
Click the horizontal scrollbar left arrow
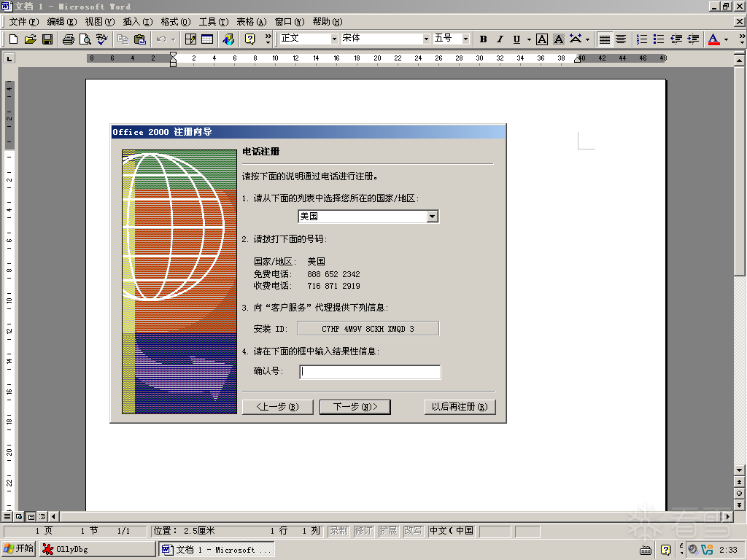point(53,516)
